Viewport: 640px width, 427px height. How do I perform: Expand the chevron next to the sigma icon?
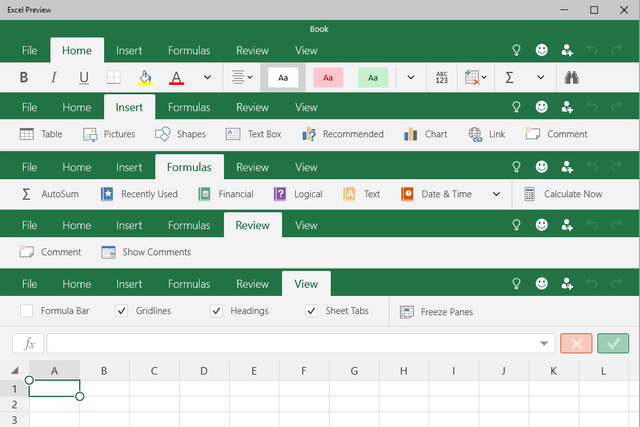point(540,77)
